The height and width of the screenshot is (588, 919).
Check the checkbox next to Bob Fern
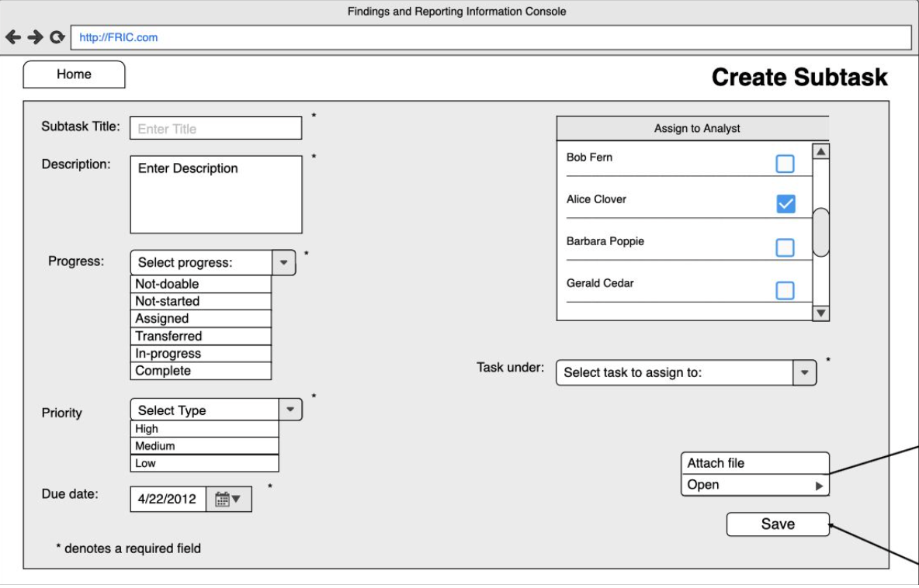click(785, 161)
